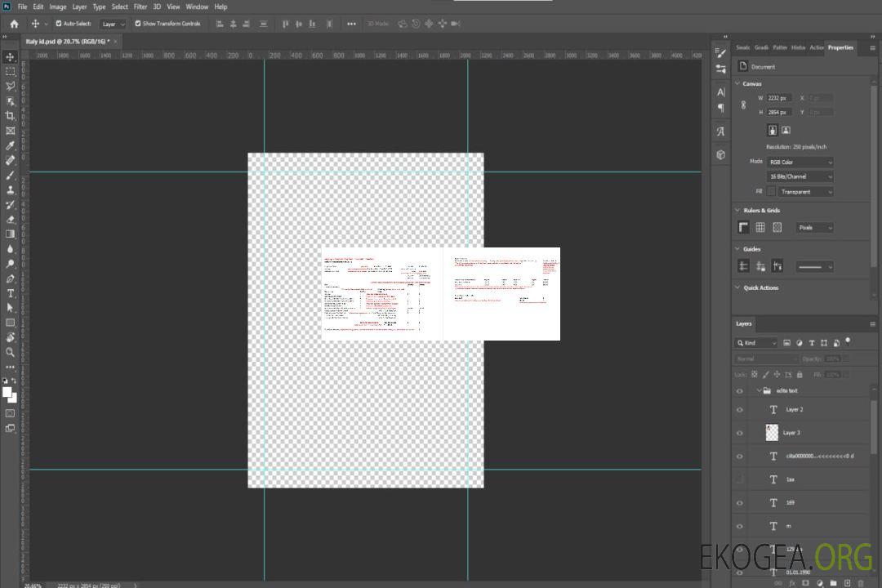Open the 16 Bits/Channel dropdown
The width and height of the screenshot is (882, 588).
[800, 176]
